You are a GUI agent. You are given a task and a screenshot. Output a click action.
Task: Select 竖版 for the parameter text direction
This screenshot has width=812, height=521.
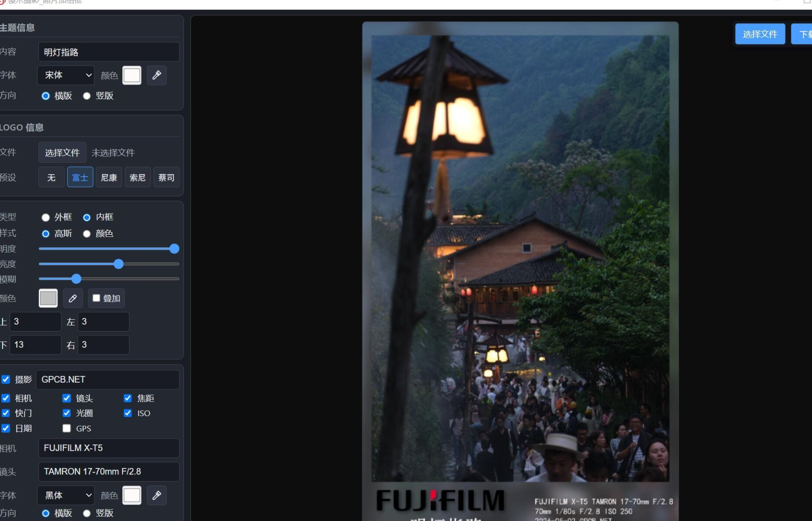87,513
